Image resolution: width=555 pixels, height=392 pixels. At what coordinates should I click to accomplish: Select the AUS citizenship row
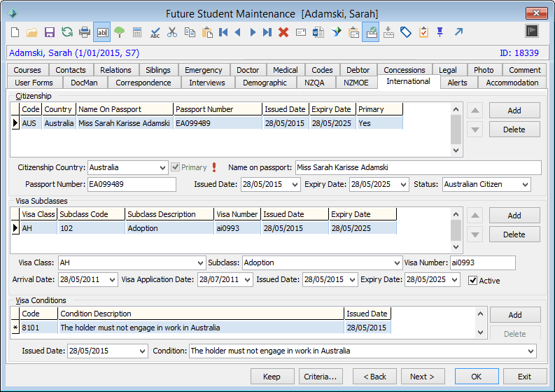(x=207, y=123)
